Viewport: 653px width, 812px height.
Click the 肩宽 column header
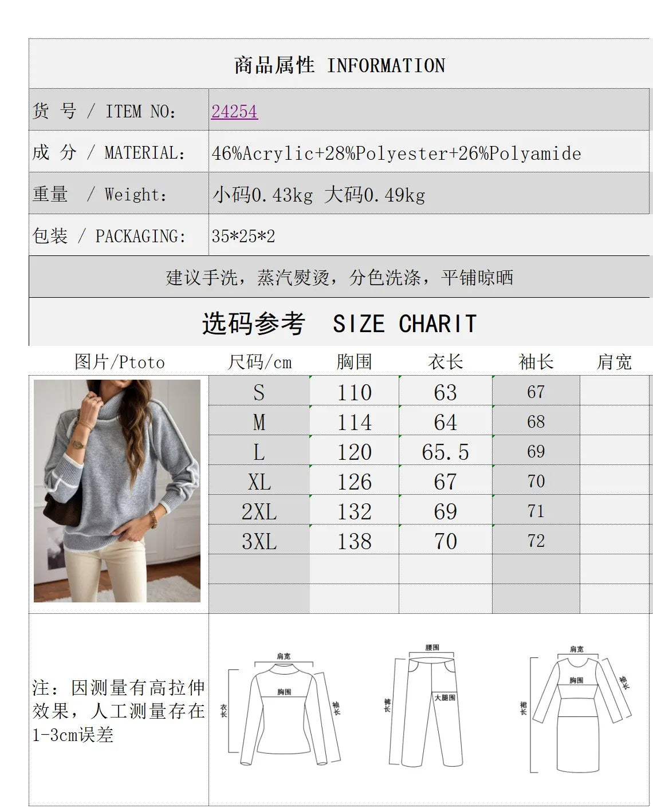tap(614, 362)
